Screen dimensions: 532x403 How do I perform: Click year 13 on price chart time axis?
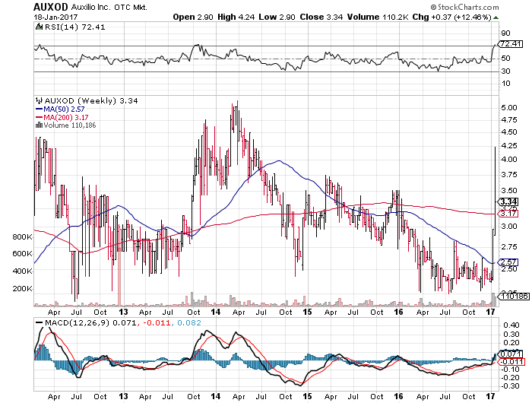point(123,312)
